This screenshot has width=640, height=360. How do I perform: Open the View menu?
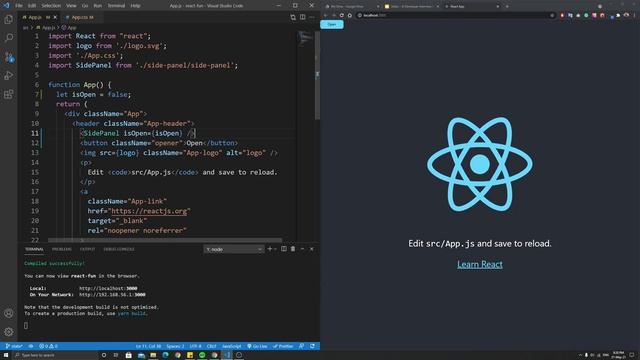[x=71, y=6]
